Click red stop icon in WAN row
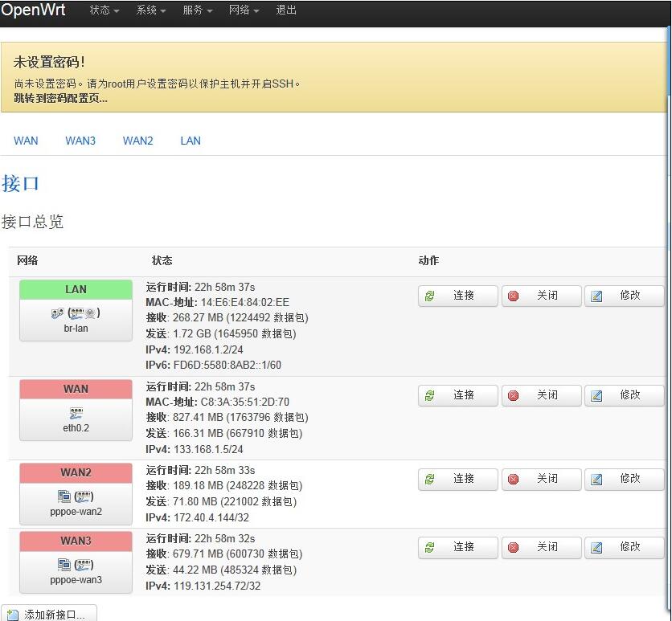672x621 pixels. [x=514, y=395]
